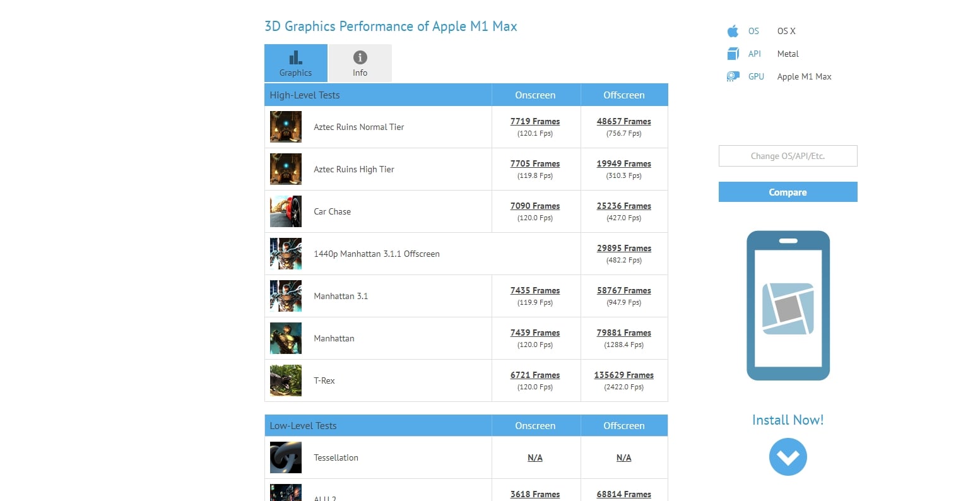Click the Tessellation test thumbnail
980x501 pixels.
(286, 457)
